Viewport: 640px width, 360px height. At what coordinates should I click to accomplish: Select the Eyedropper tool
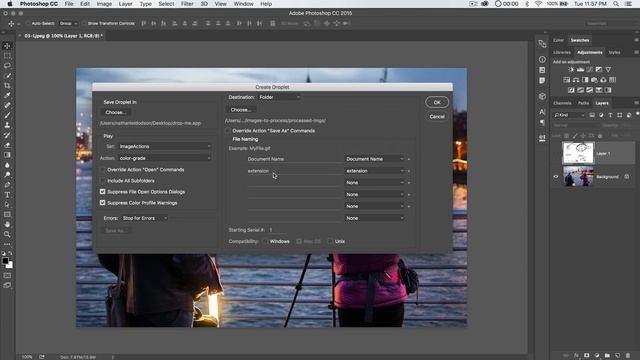point(7,96)
